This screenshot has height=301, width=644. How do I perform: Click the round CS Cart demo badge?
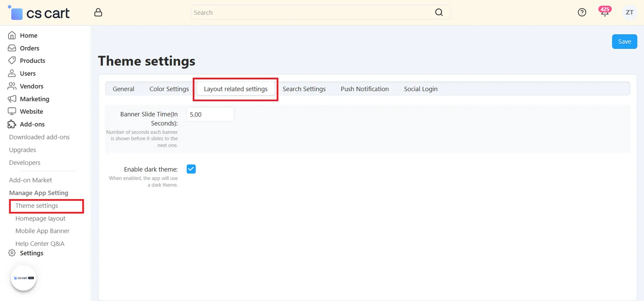(x=23, y=278)
